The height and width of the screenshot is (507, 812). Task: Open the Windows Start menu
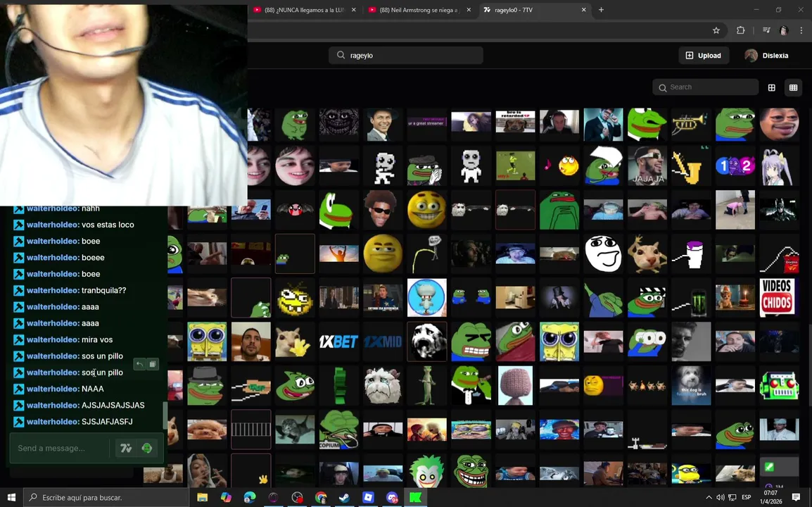11,497
